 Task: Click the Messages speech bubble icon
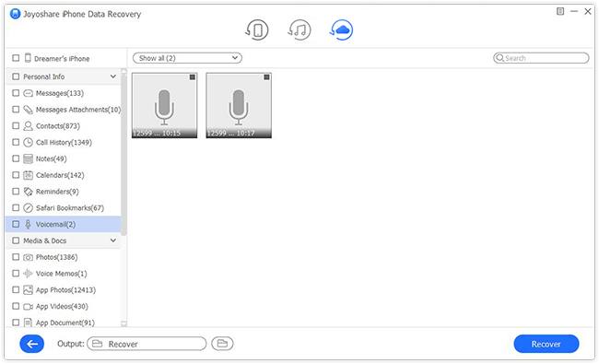[29, 93]
